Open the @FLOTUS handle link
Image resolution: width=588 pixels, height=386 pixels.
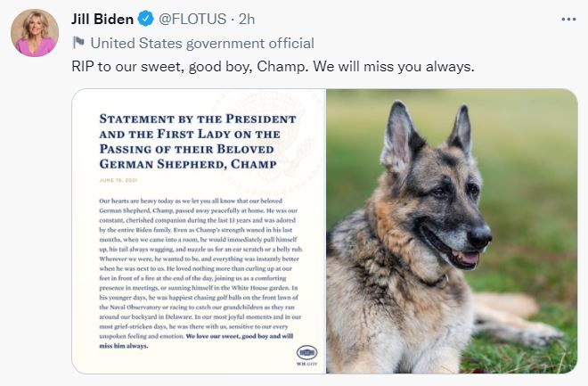coord(192,19)
